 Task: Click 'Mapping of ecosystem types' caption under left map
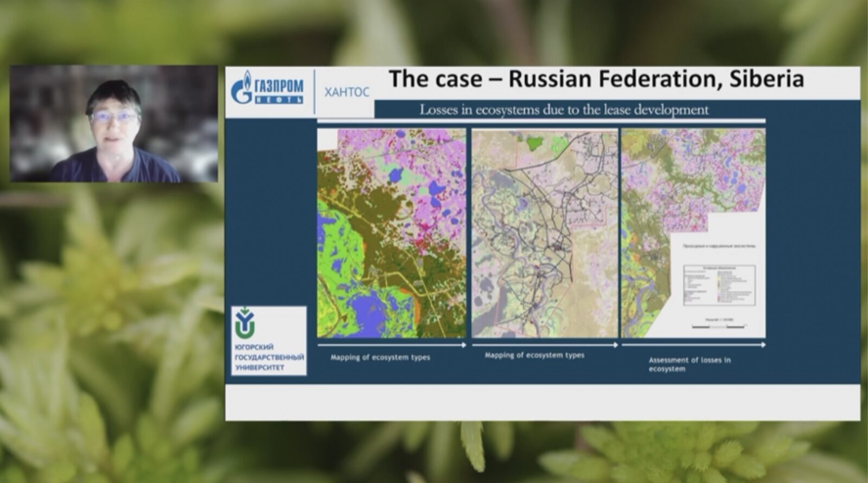(x=380, y=357)
